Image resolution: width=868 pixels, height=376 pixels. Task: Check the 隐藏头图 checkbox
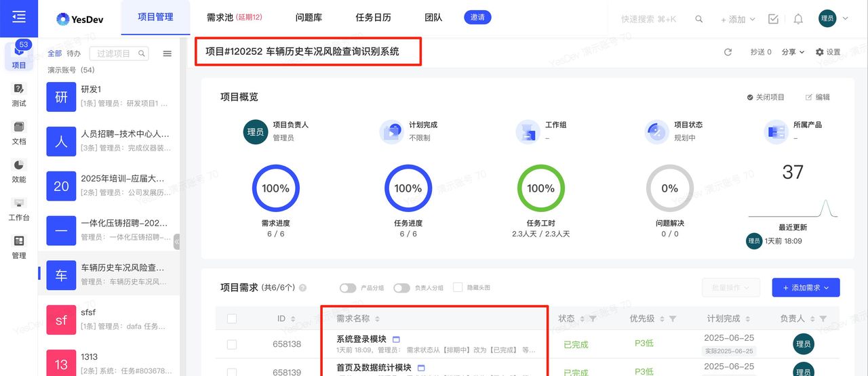(458, 287)
